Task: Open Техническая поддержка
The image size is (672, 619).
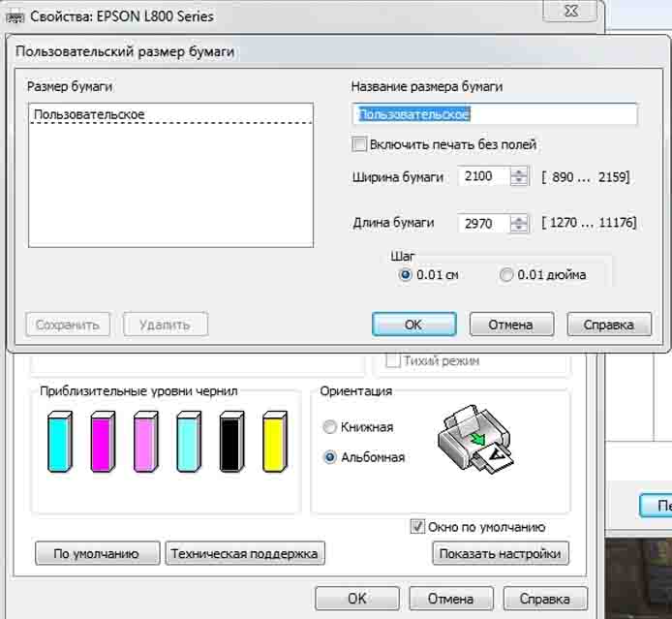Action: [245, 553]
